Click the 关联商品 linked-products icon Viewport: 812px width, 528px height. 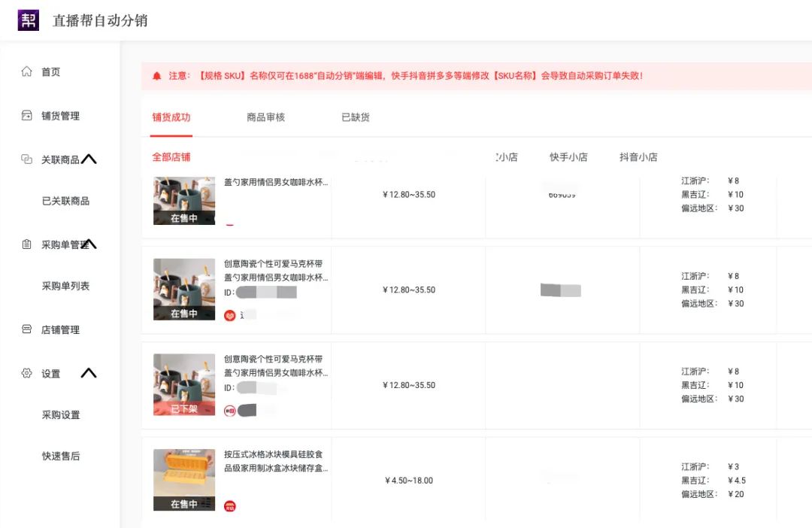pyautogui.click(x=25, y=159)
